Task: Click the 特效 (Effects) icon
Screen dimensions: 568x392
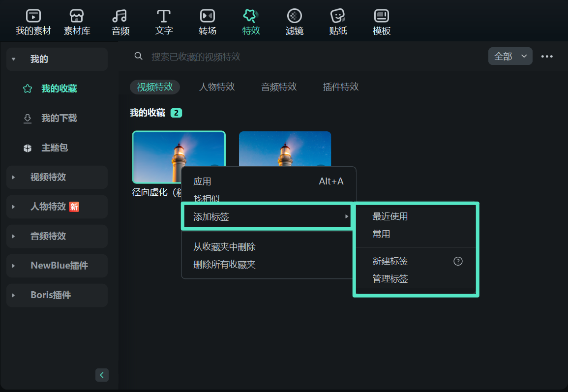Action: pyautogui.click(x=251, y=21)
